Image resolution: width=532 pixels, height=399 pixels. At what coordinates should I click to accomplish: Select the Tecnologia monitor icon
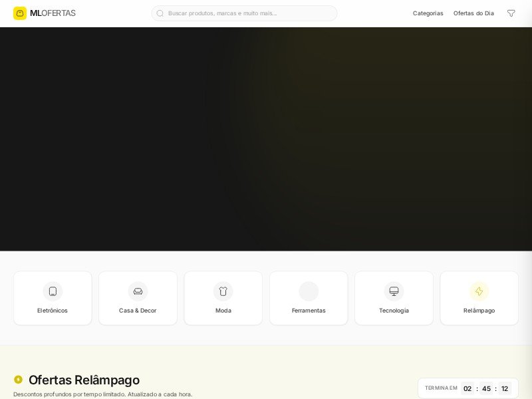click(394, 291)
